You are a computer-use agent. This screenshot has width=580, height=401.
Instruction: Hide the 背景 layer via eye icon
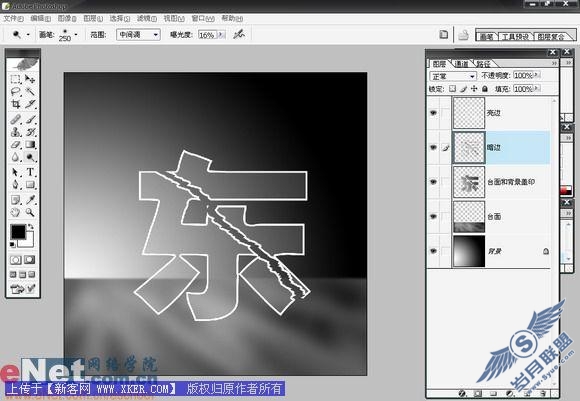coord(433,251)
